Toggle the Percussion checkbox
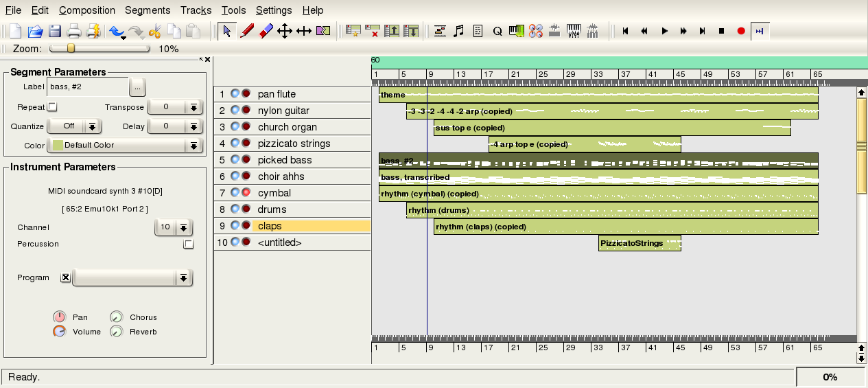This screenshot has width=868, height=388. pyautogui.click(x=189, y=244)
